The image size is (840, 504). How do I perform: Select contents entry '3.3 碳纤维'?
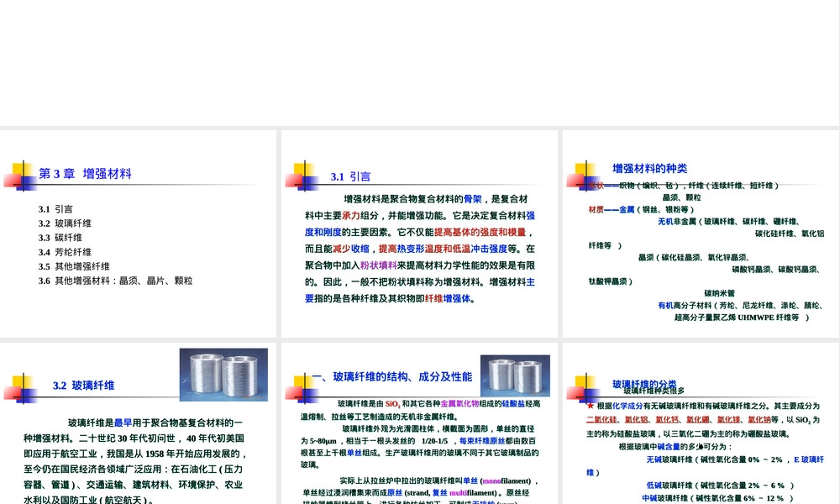(x=60, y=238)
